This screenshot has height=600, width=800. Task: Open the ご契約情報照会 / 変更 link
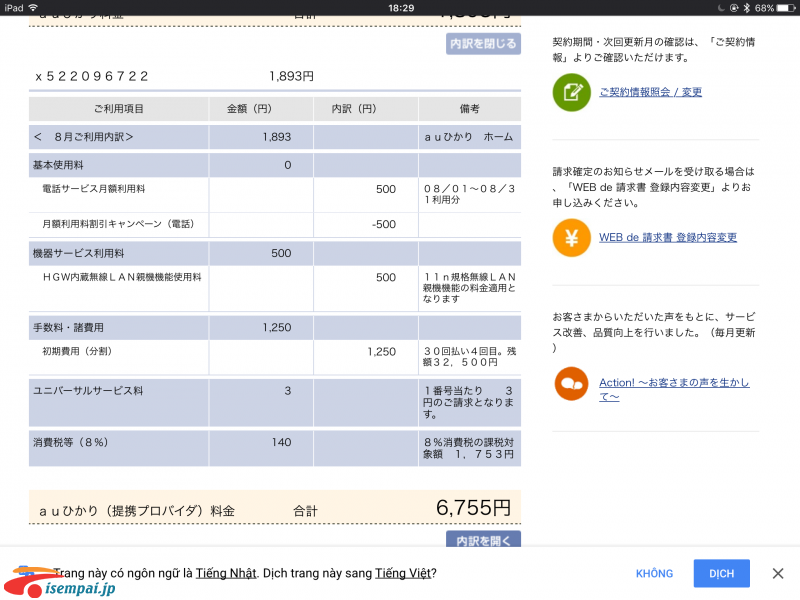[651, 92]
